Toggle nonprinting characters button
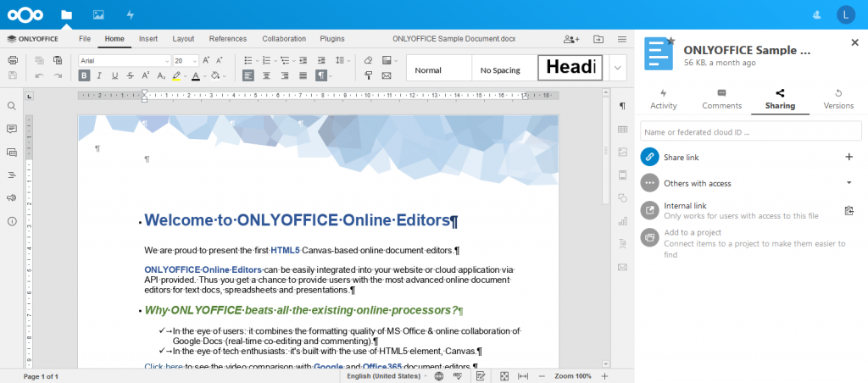This screenshot has width=868, height=383. click(x=320, y=75)
